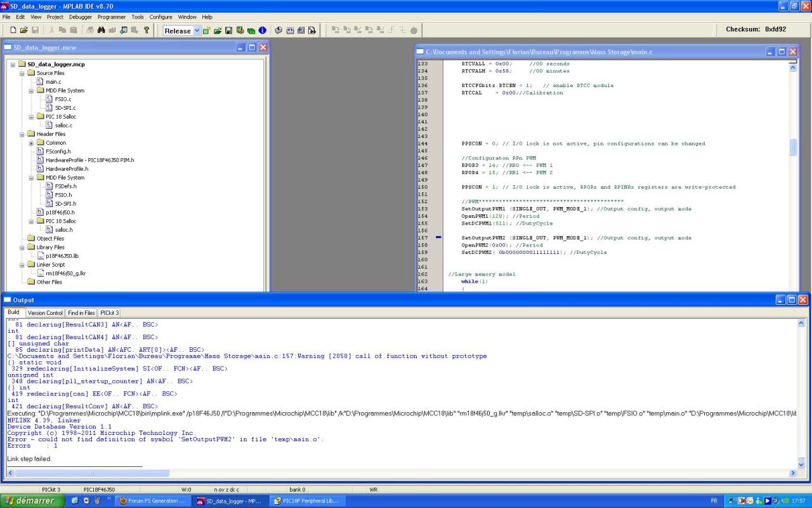Click the blue info circle toolbar icon
812x508 pixels.
pos(263,30)
